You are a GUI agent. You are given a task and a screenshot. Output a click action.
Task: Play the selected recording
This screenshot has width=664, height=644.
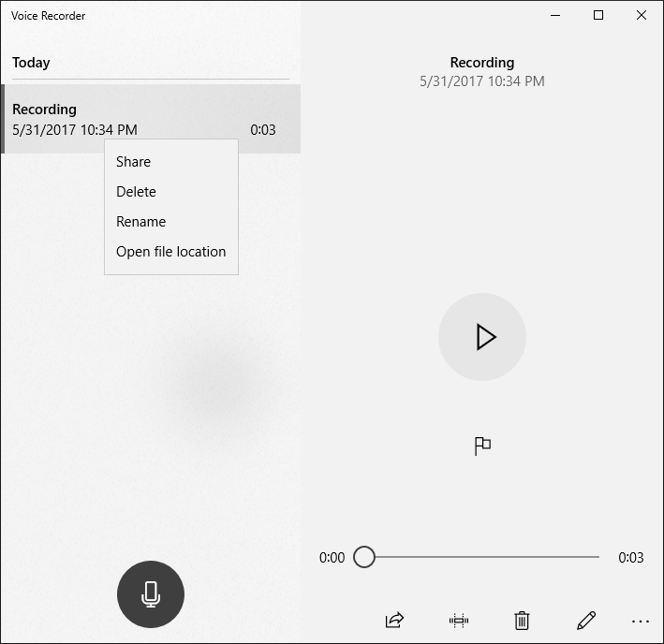pos(482,337)
